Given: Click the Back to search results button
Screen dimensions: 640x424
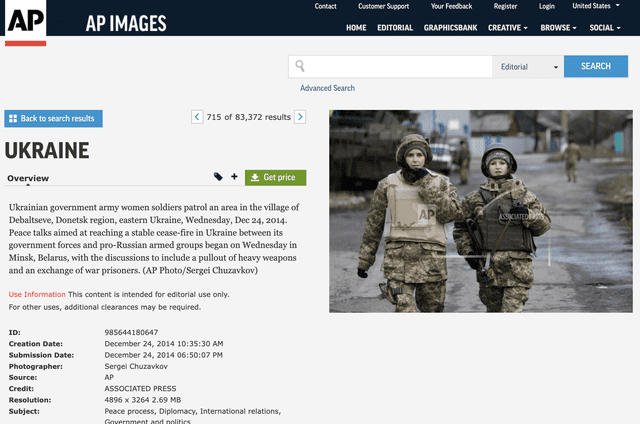Looking at the screenshot, I should pos(53,118).
